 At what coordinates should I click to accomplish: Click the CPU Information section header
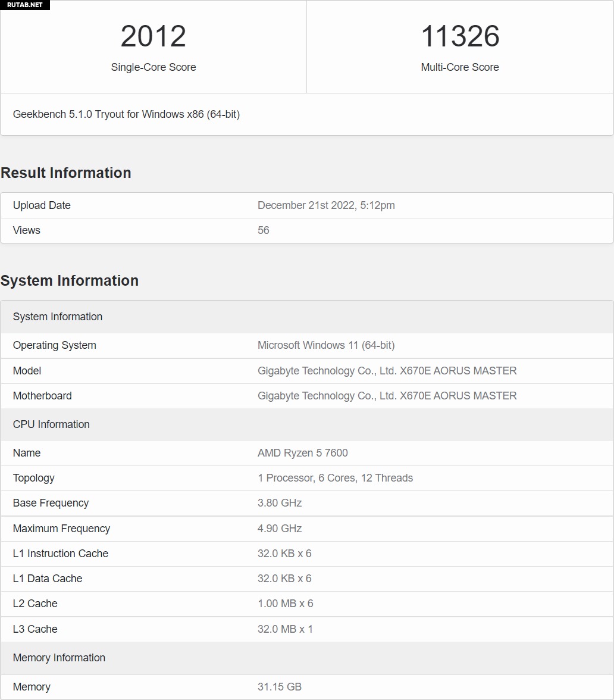tap(51, 424)
